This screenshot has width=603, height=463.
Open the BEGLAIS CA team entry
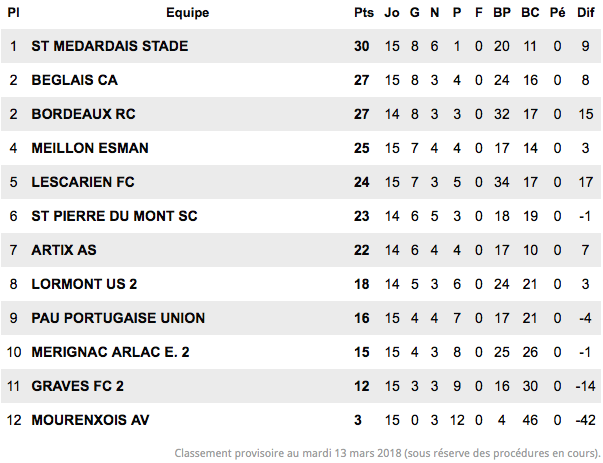pos(75,80)
